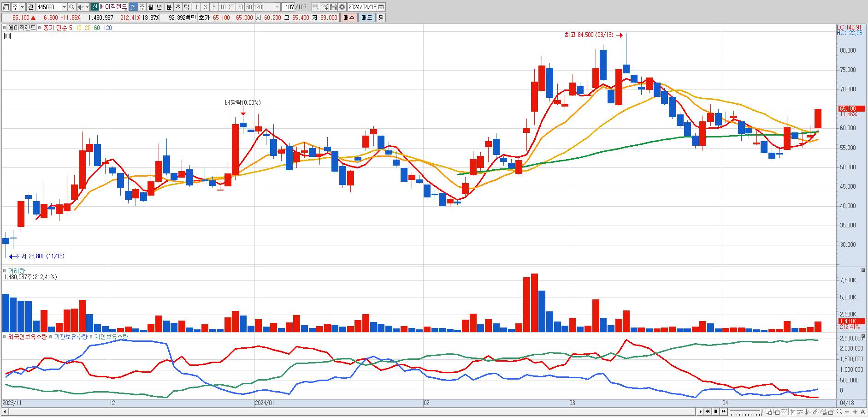This screenshot has height=417, width=868.
Task: Click the add candle chart icon
Action: coord(315,7)
